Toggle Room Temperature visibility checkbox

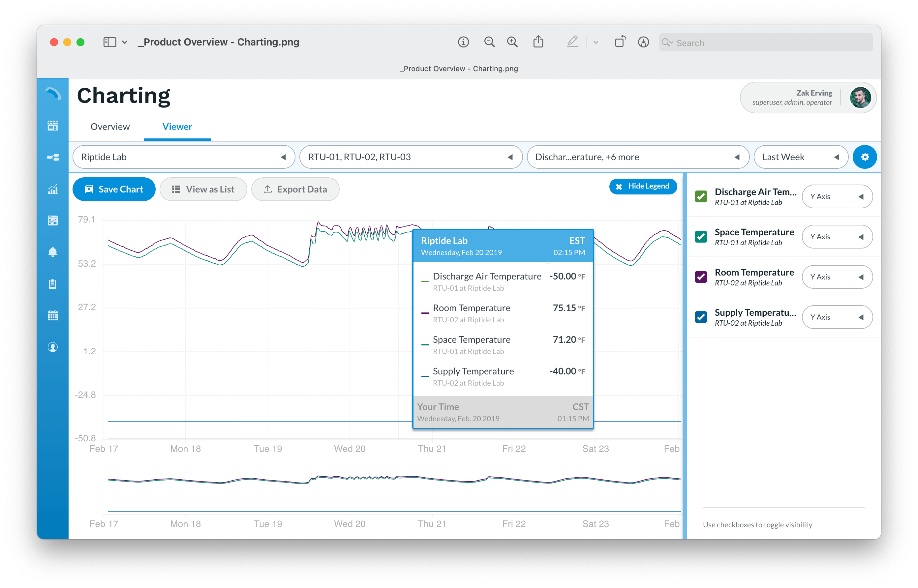[701, 277]
